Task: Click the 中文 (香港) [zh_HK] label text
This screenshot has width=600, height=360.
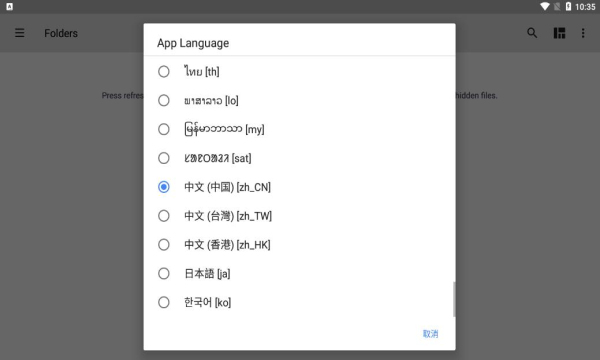Action: tap(227, 244)
